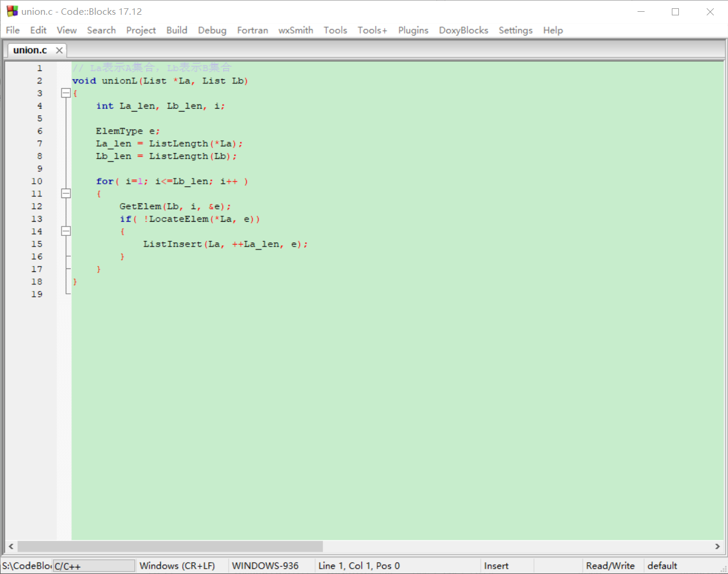Click the horizontal scrollbar thumb
Image resolution: width=728 pixels, height=574 pixels.
(170, 546)
